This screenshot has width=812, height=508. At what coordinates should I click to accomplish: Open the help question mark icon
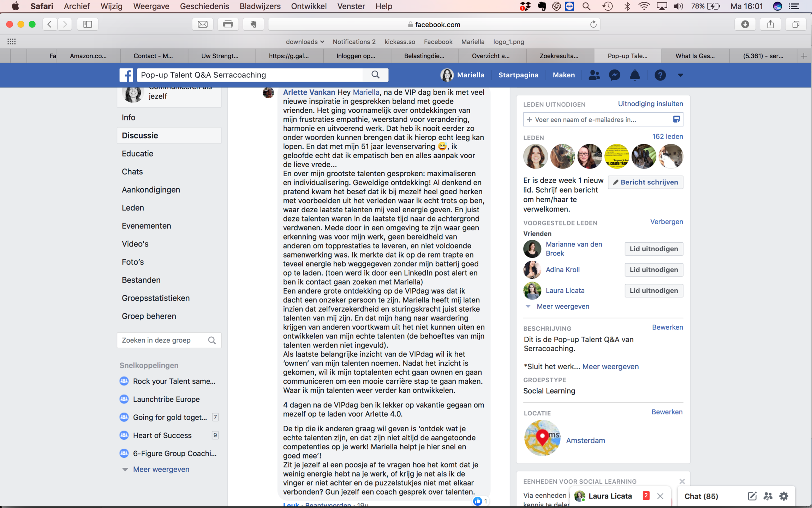[660, 75]
